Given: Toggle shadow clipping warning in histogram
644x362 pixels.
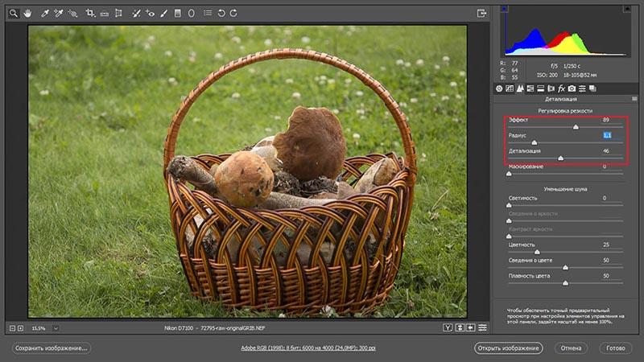Looking at the screenshot, I should coord(505,9).
